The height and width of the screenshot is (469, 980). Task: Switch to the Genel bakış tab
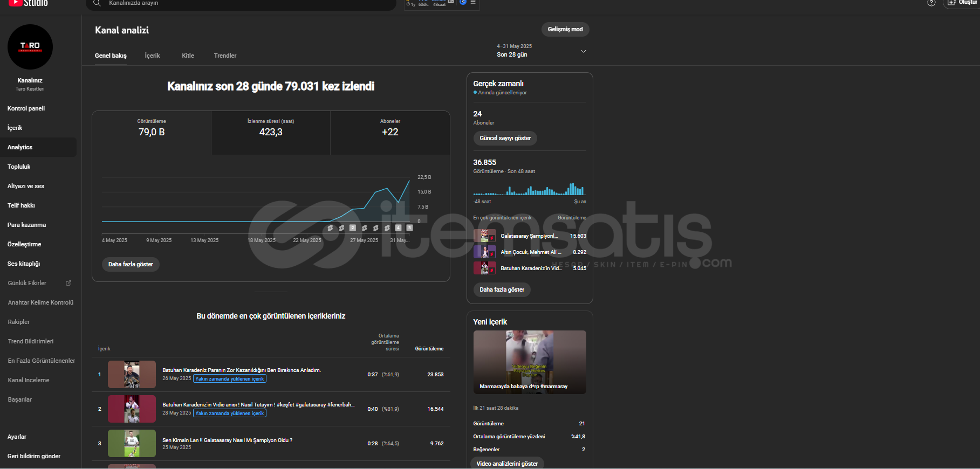tap(111, 56)
